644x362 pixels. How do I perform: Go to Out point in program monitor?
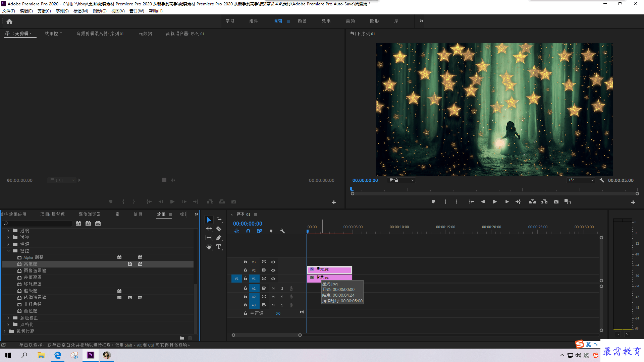point(518,202)
